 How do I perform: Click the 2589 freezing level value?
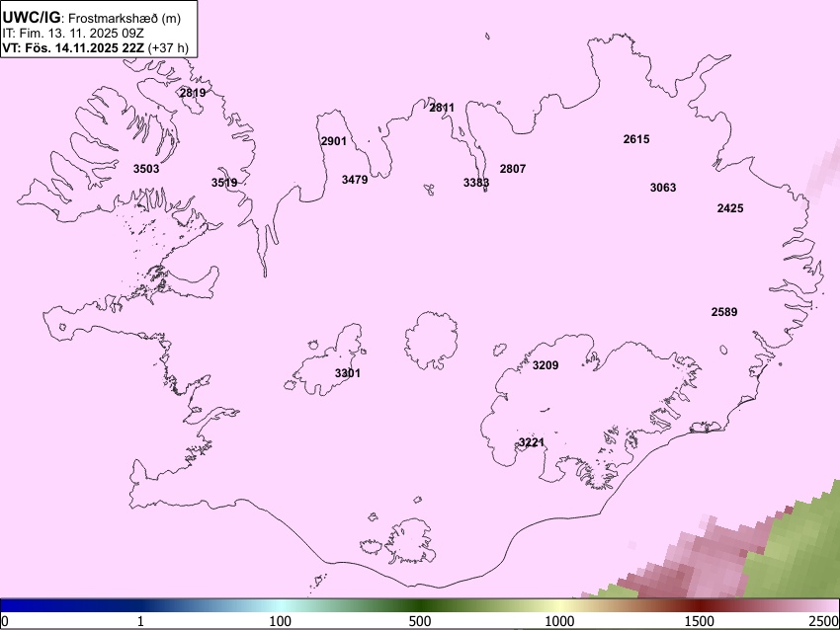pos(724,312)
